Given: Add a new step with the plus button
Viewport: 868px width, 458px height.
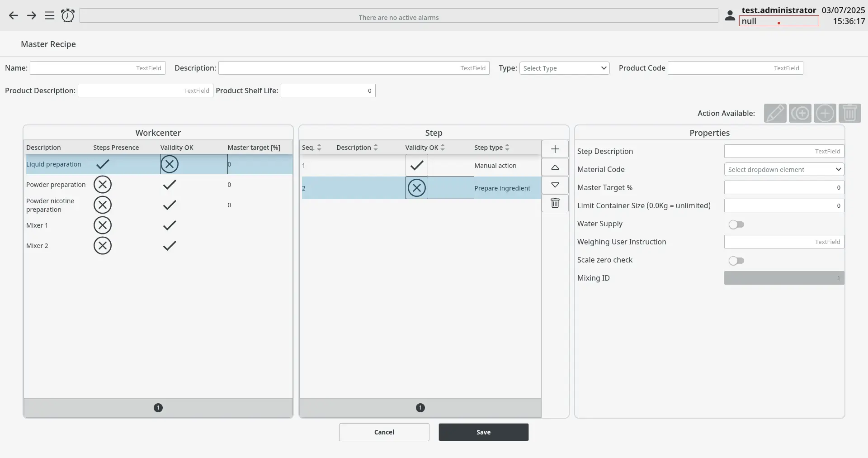Looking at the screenshot, I should (555, 149).
